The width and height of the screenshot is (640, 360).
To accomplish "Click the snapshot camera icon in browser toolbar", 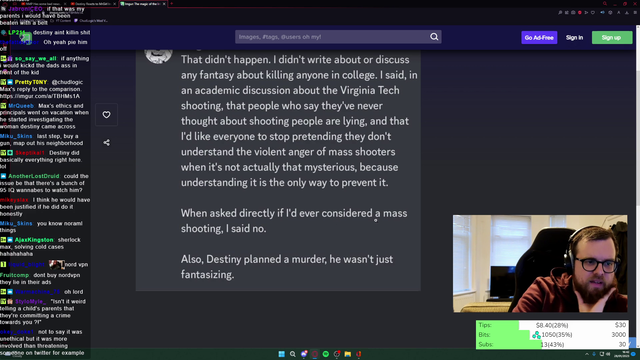I will coord(573,12).
